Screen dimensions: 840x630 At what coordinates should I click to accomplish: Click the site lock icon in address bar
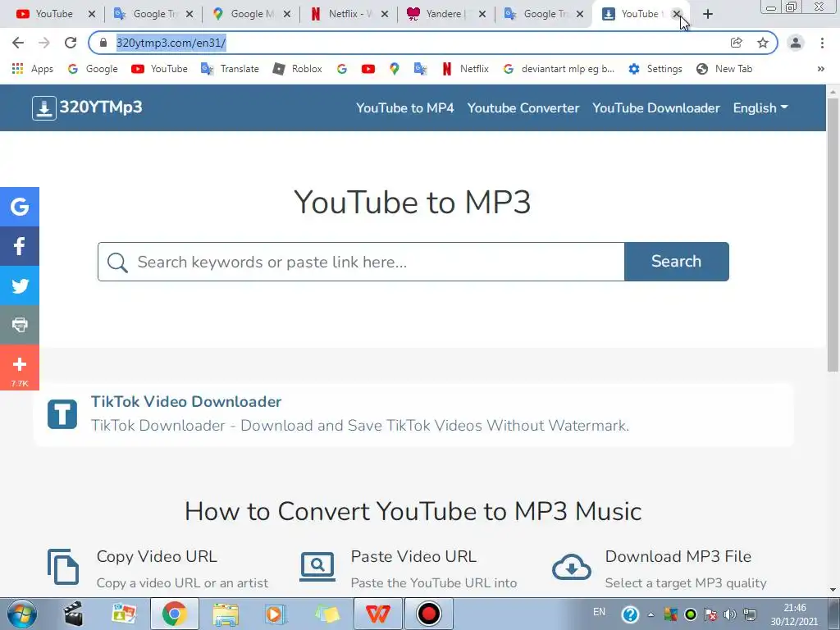click(103, 43)
